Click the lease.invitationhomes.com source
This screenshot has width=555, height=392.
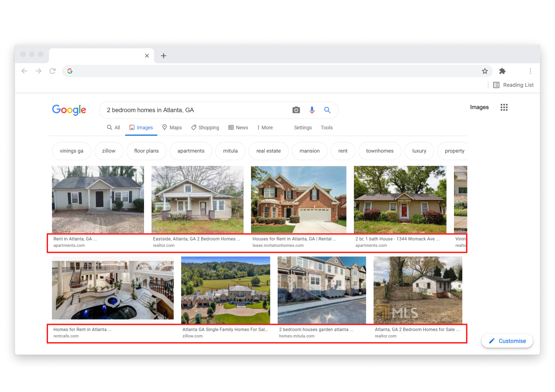coord(278,245)
